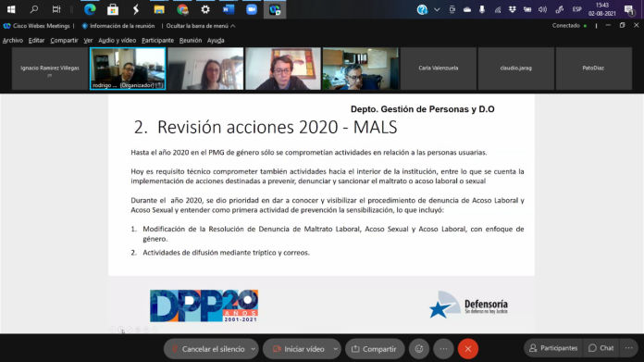Select the woman's video thumbnail

point(205,69)
